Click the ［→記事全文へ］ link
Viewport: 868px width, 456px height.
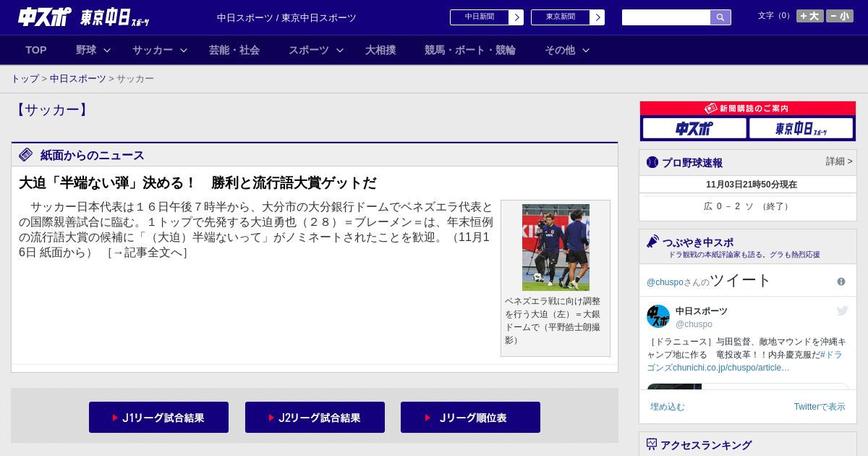[148, 253]
